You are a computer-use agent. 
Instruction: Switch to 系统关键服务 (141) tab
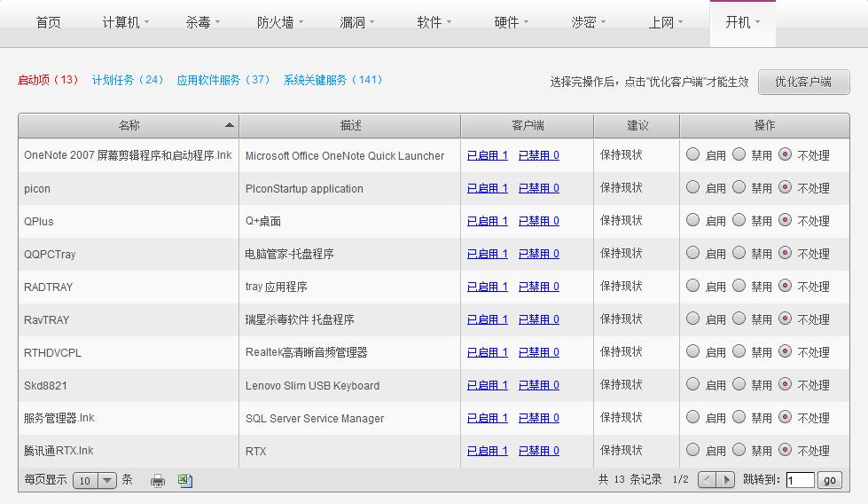(333, 80)
